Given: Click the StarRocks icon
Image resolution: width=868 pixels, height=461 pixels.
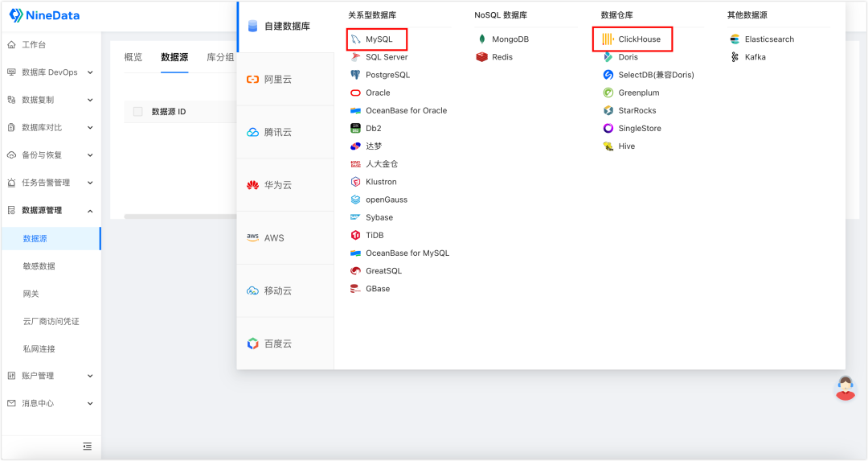Looking at the screenshot, I should (608, 110).
